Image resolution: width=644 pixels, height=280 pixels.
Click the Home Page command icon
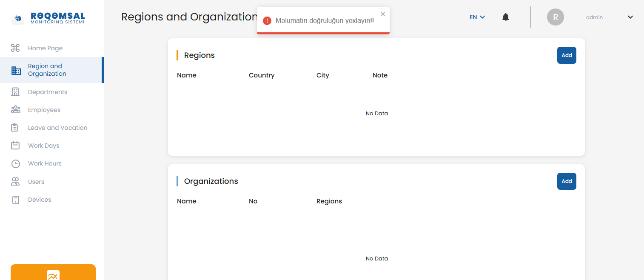click(15, 48)
